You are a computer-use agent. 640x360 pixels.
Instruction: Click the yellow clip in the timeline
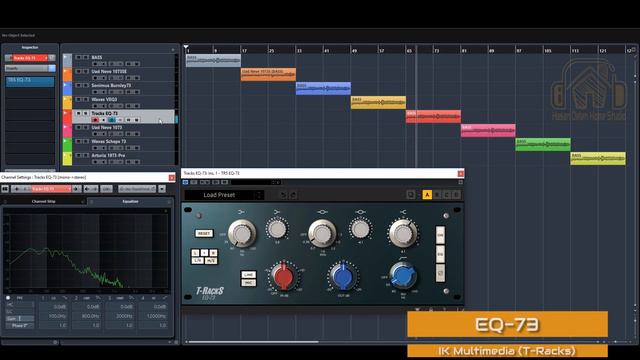(x=378, y=102)
